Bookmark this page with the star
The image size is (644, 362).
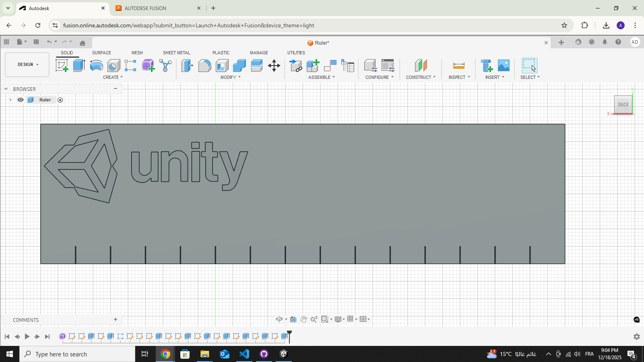(x=564, y=25)
